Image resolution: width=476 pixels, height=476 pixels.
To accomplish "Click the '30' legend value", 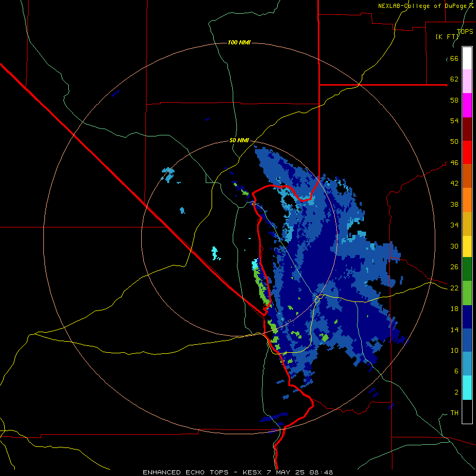I will (x=454, y=246).
